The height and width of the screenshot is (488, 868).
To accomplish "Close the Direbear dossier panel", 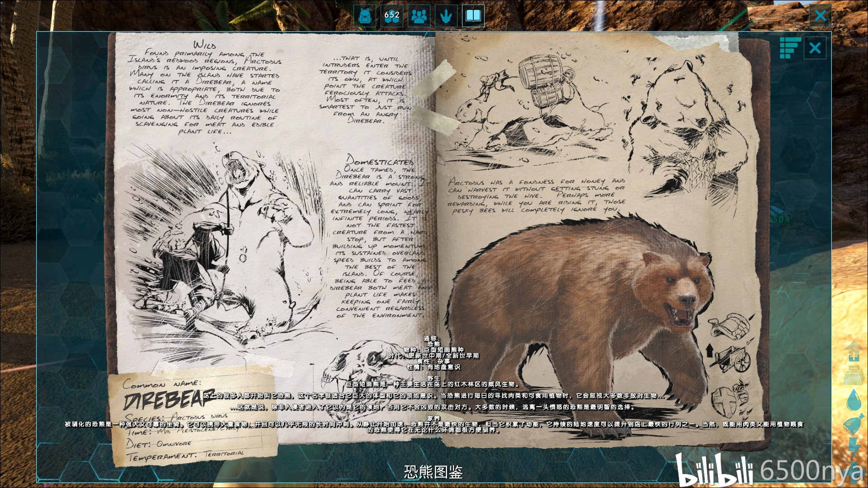I will 815,48.
